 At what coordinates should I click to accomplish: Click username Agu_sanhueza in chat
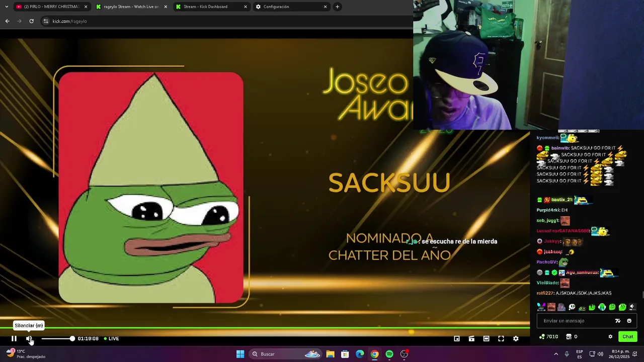pyautogui.click(x=582, y=273)
